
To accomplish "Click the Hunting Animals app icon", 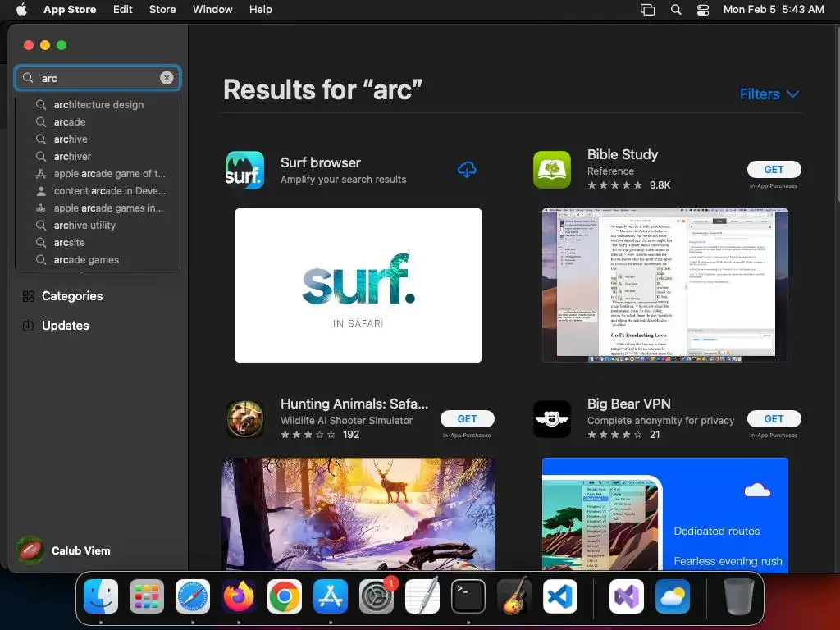I will (x=244, y=419).
